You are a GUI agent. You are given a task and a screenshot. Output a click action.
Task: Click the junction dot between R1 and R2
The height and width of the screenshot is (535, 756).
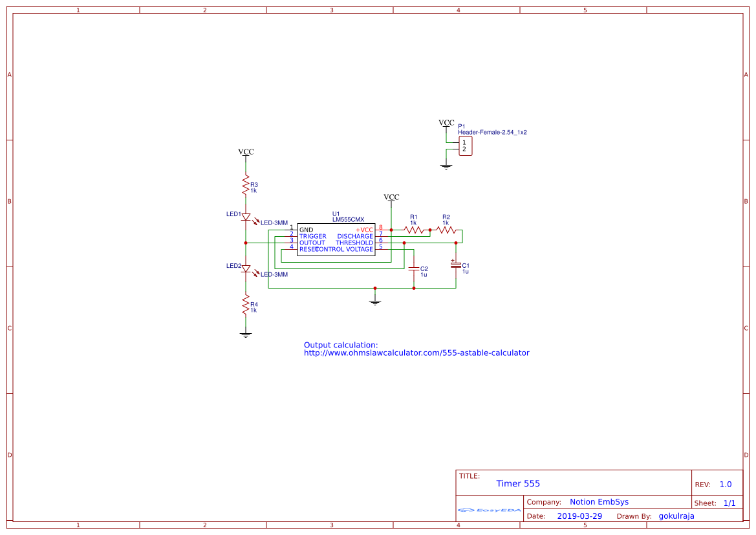tap(430, 230)
